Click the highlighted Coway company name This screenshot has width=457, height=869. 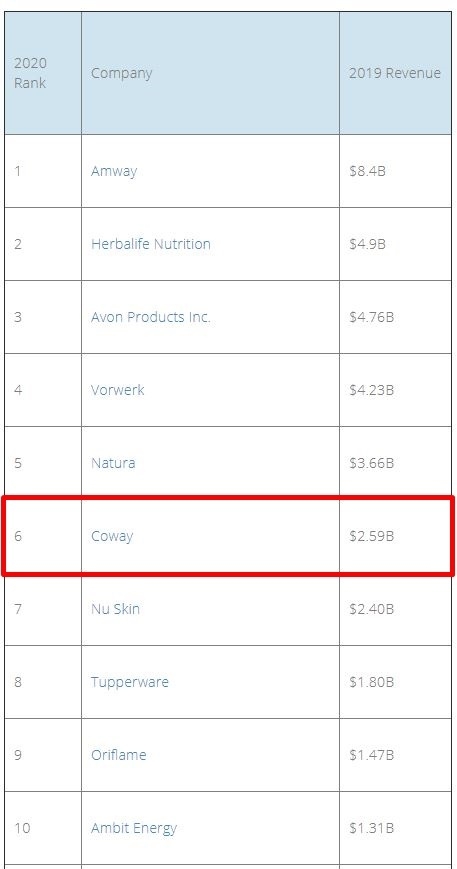tap(112, 536)
